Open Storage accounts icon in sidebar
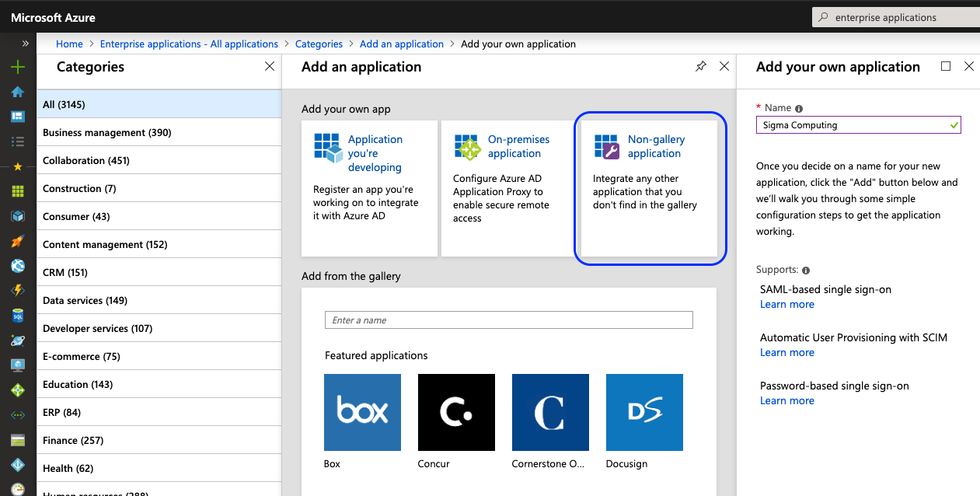Viewport: 980px width, 496px height. coord(18,440)
